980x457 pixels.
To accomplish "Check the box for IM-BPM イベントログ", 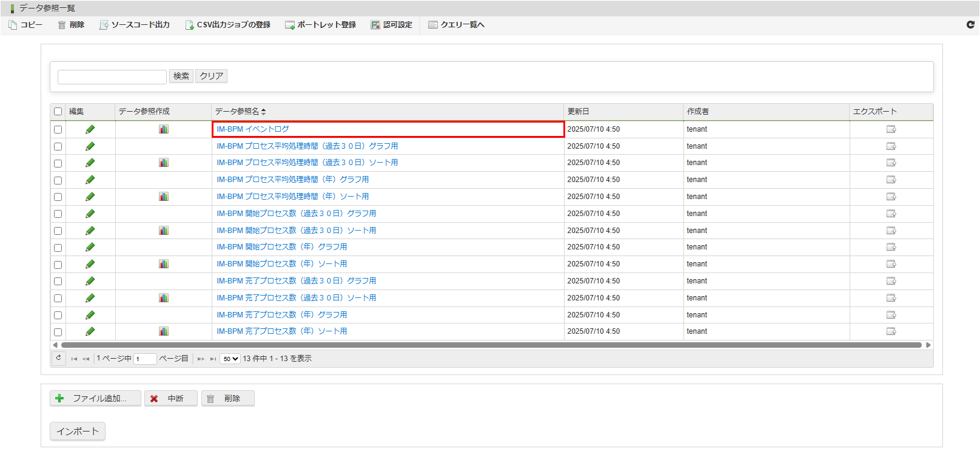I will click(x=58, y=129).
